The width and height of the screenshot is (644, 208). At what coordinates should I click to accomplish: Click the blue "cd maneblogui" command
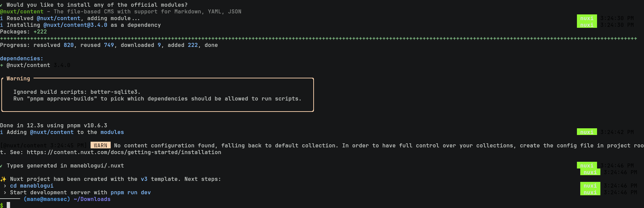click(32, 186)
